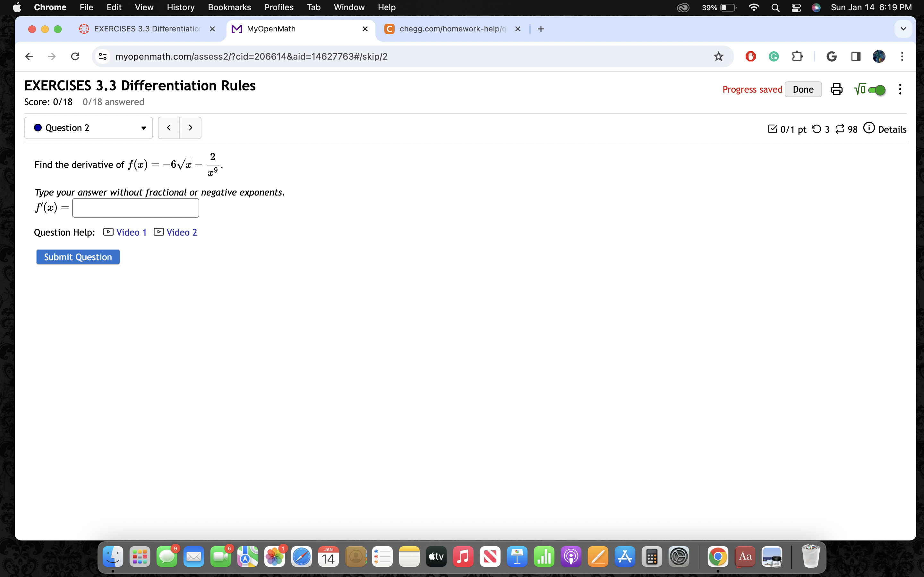Image resolution: width=924 pixels, height=577 pixels.
Task: Click the Details info icon
Action: (868, 128)
